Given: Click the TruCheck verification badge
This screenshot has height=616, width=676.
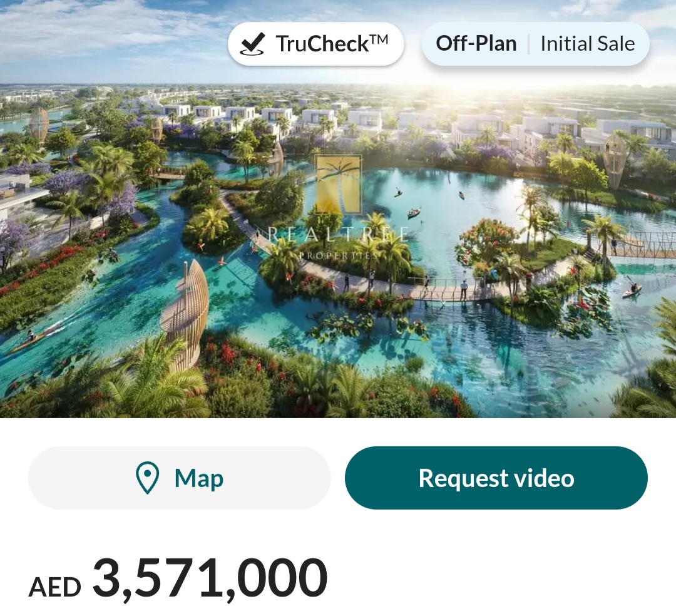Looking at the screenshot, I should pyautogui.click(x=316, y=42).
